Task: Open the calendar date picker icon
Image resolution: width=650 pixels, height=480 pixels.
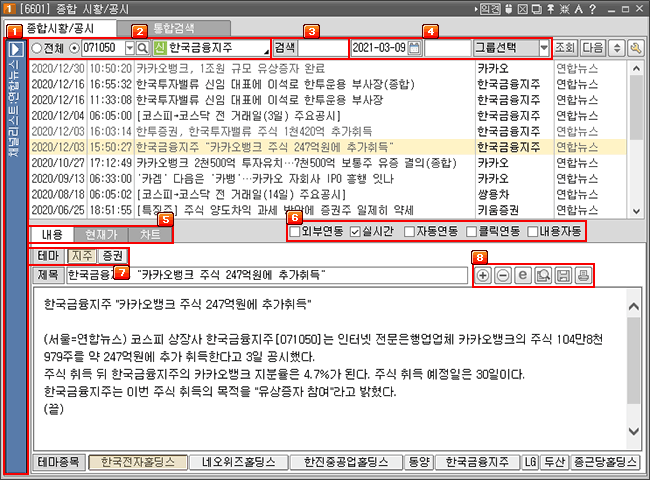Action: pyautogui.click(x=414, y=48)
